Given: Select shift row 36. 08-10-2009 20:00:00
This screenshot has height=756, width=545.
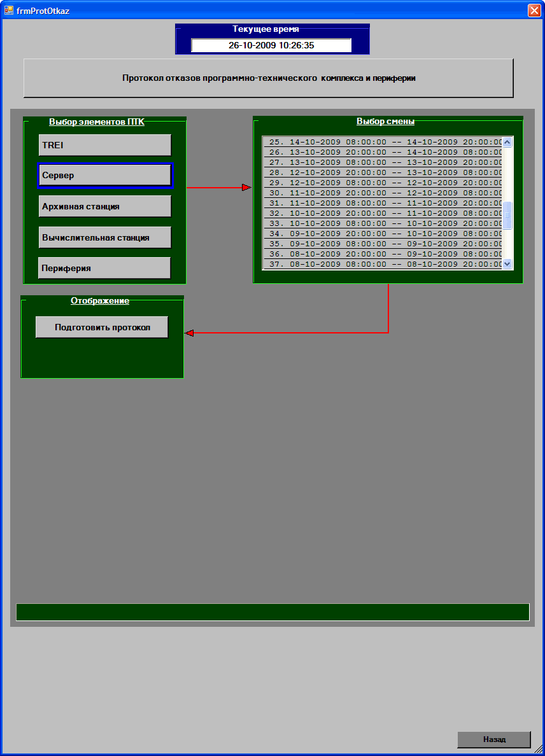Looking at the screenshot, I should (x=383, y=254).
